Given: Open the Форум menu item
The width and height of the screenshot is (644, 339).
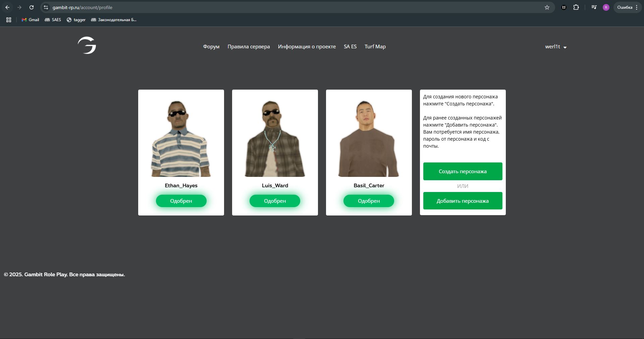Looking at the screenshot, I should [211, 47].
